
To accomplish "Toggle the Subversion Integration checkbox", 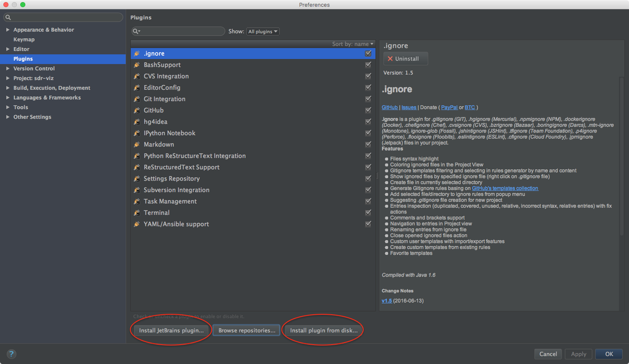I will tap(368, 190).
